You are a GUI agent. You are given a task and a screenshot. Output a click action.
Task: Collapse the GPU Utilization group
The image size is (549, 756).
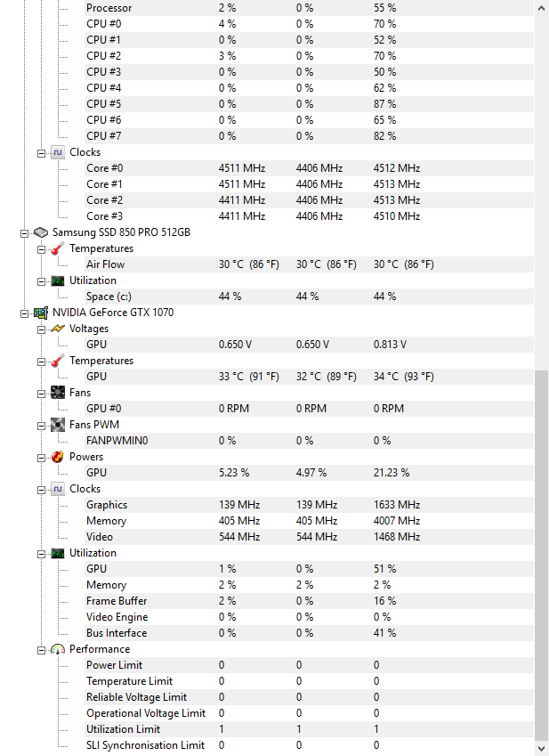click(x=42, y=554)
